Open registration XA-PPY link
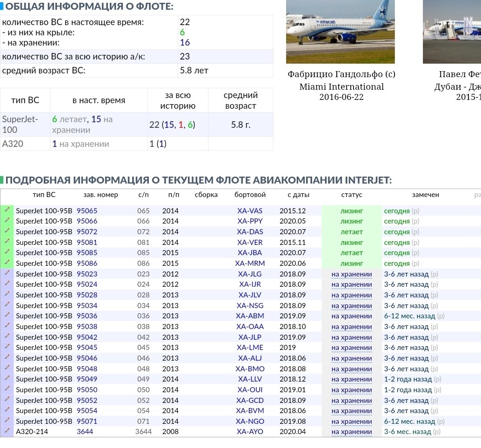 250,221
